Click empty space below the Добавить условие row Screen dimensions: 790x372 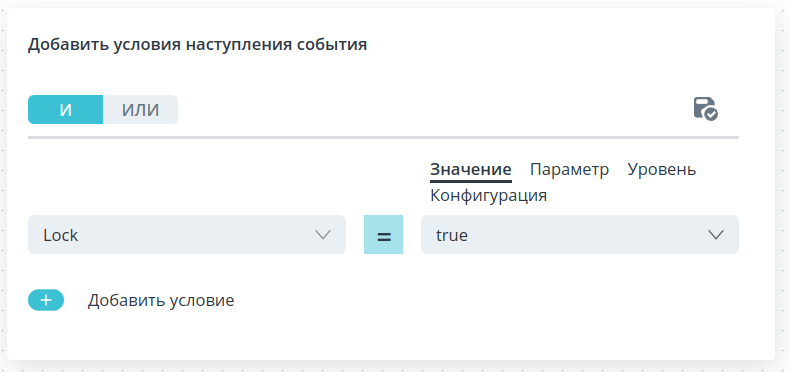click(x=383, y=335)
